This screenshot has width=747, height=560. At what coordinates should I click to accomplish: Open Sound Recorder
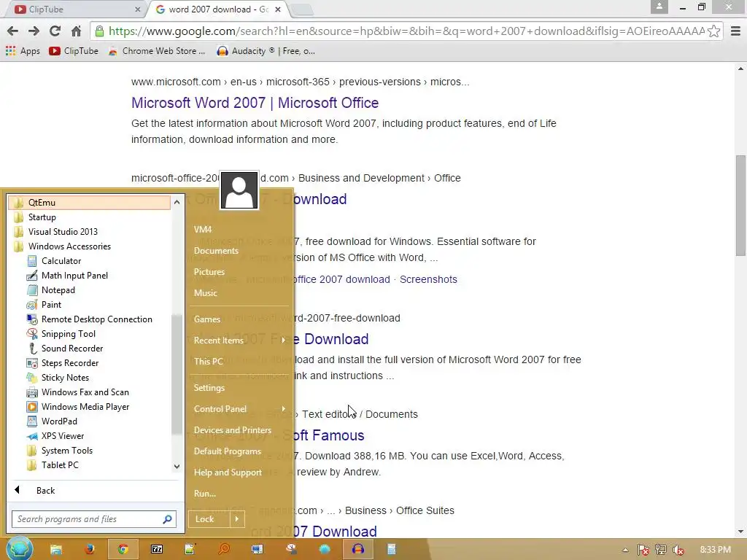coord(72,349)
